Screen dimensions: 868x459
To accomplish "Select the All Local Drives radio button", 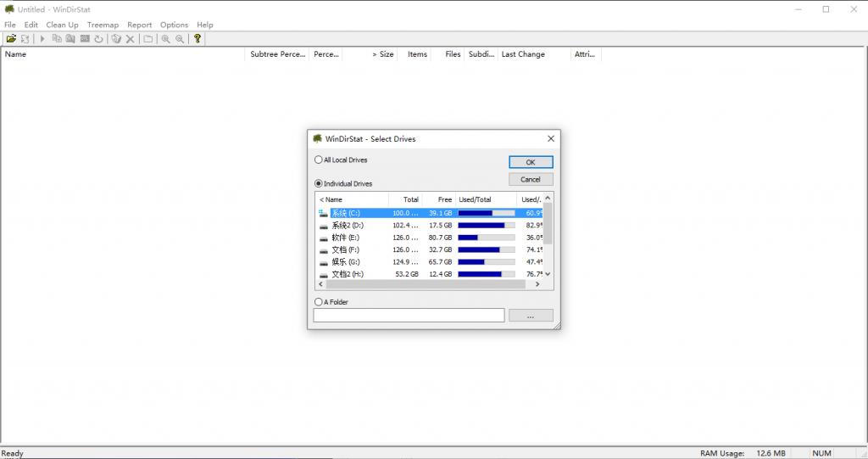I will point(319,160).
